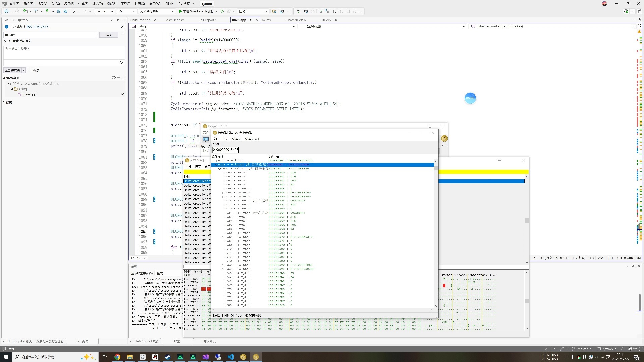Screen dimensions: 644x362
Task: Toggle the amend commit checkbox
Action: (31, 70)
